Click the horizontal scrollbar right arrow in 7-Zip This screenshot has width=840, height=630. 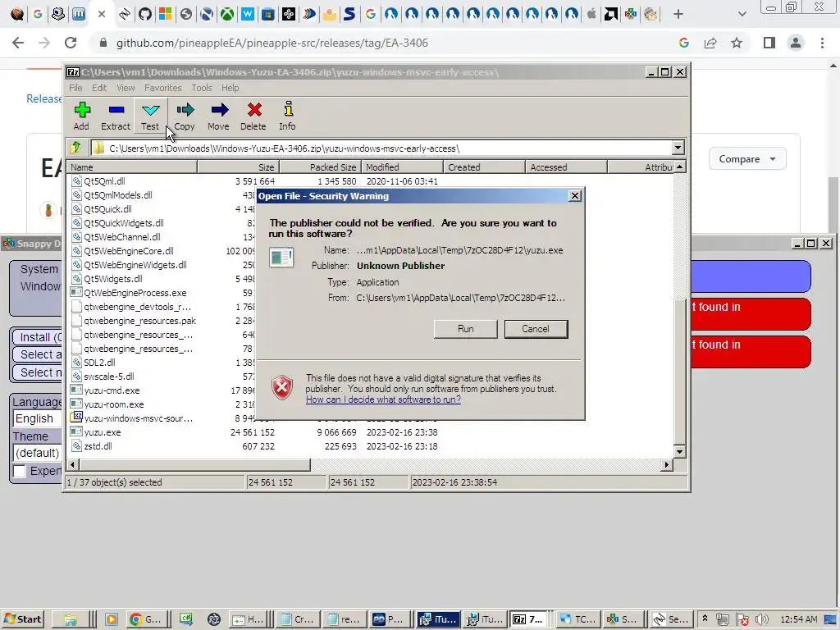point(666,465)
